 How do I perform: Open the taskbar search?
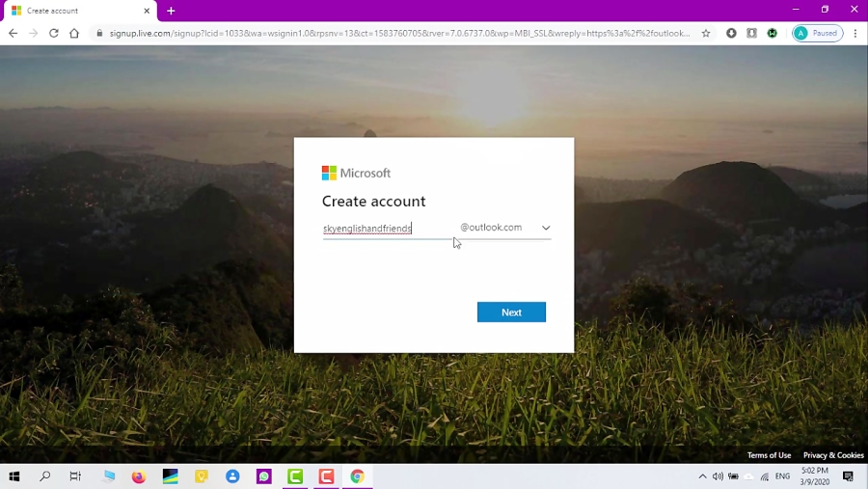[x=44, y=476]
